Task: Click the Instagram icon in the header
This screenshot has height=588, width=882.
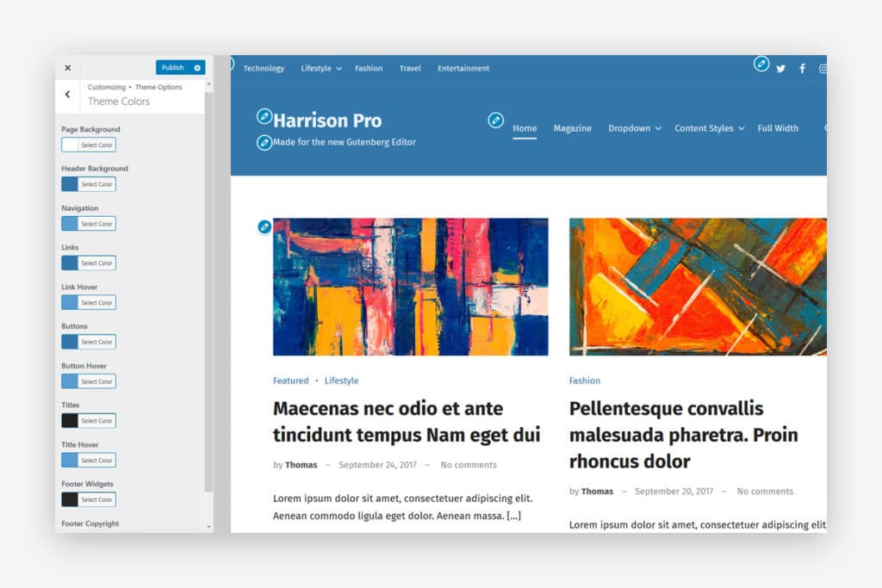Action: tap(823, 68)
